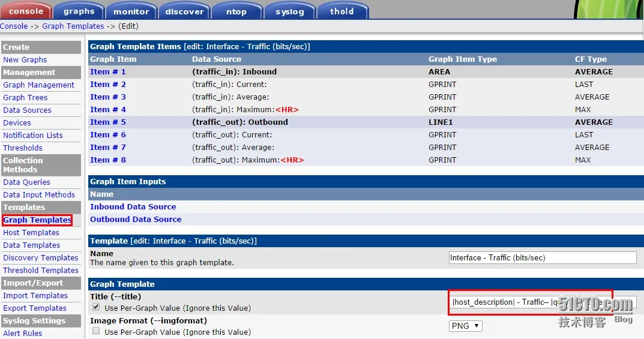Screen dimensions: 644x339
Task: Open Data Sources in sidebar
Action: click(x=27, y=110)
